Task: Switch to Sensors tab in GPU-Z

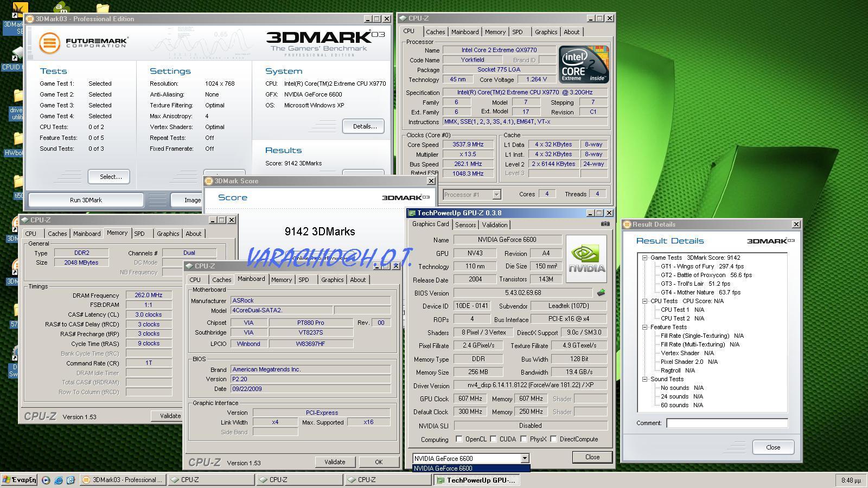Action: pos(465,225)
